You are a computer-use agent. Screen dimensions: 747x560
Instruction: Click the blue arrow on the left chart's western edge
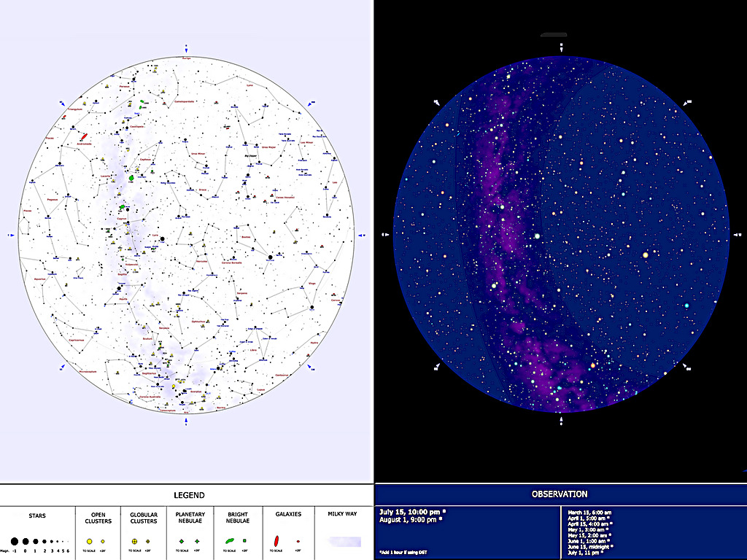coord(10,236)
